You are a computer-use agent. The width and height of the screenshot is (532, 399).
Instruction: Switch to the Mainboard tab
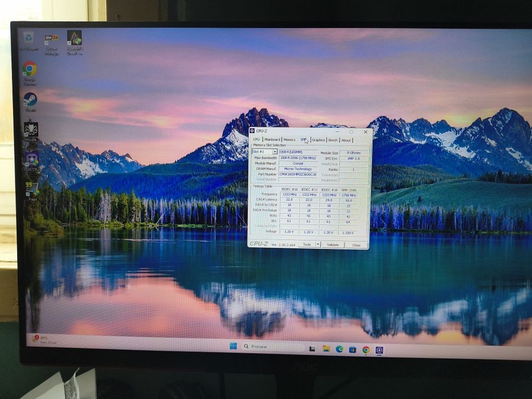pyautogui.click(x=272, y=140)
